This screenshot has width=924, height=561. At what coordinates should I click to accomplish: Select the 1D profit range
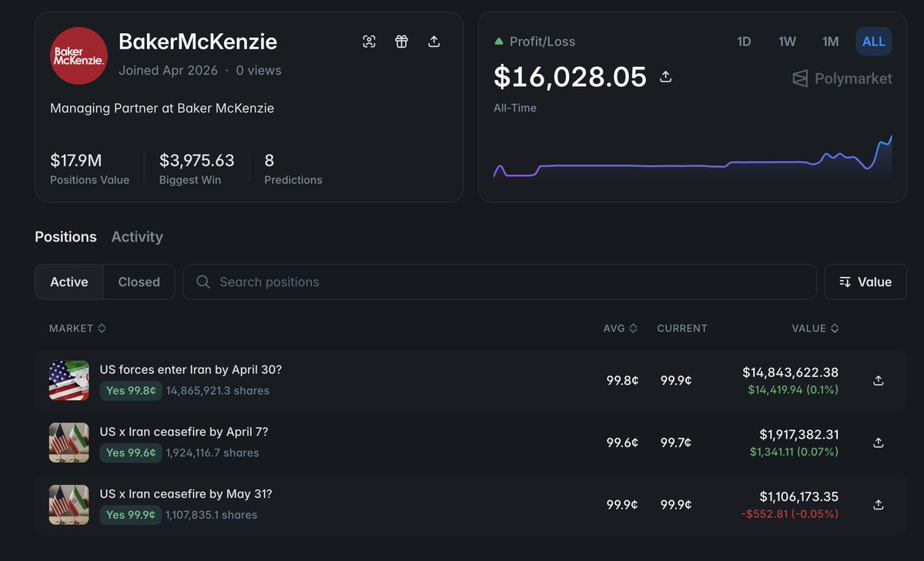[x=744, y=42]
